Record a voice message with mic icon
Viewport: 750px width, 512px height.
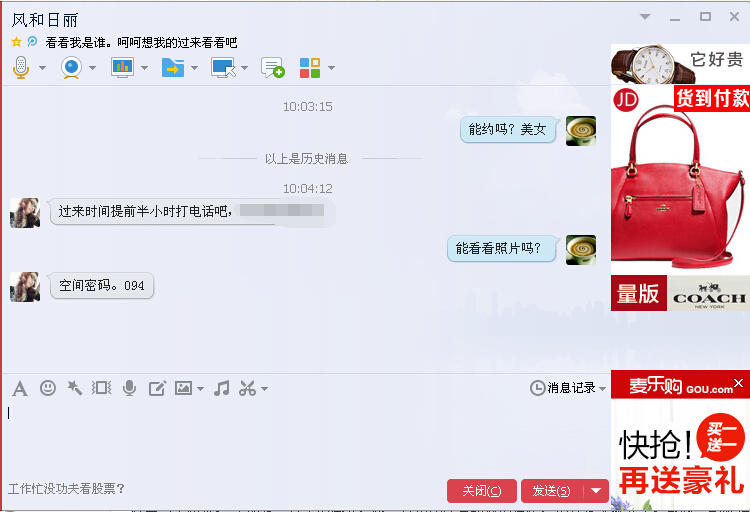[x=129, y=388]
